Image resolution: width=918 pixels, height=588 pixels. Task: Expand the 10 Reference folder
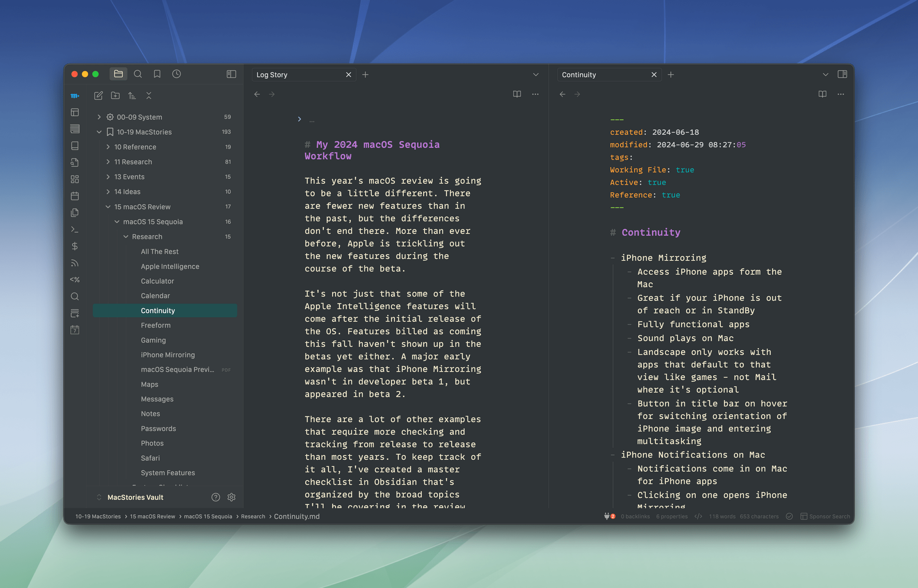click(108, 147)
